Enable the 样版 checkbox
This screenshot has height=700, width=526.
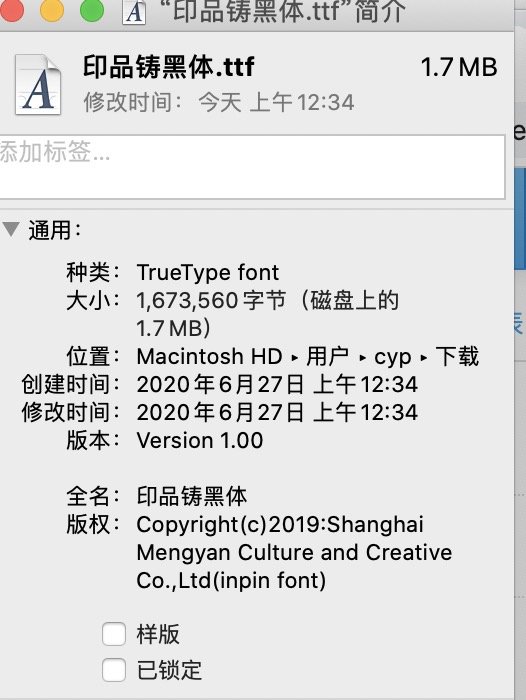pos(113,634)
